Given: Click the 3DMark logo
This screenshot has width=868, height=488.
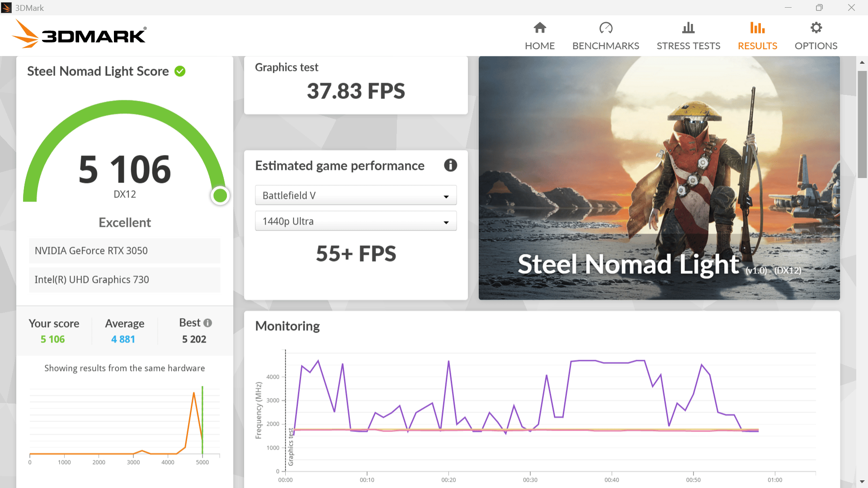Looking at the screenshot, I should [x=79, y=34].
